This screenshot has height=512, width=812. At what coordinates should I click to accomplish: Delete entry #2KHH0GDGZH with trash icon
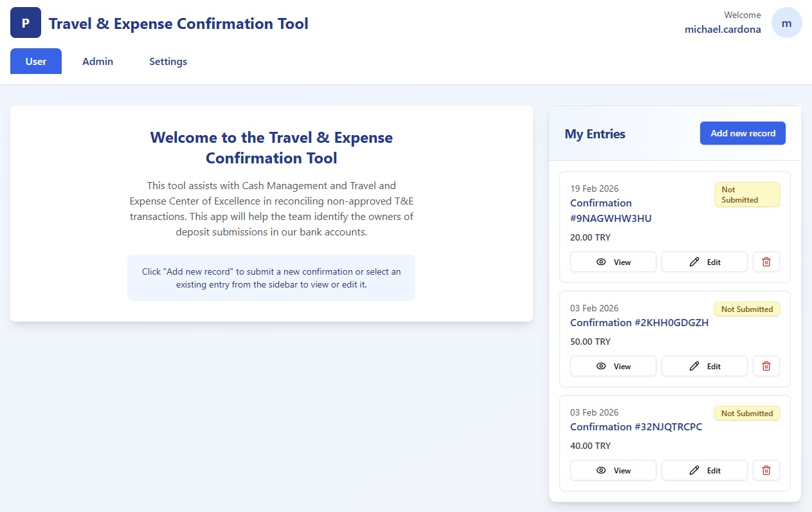click(766, 366)
